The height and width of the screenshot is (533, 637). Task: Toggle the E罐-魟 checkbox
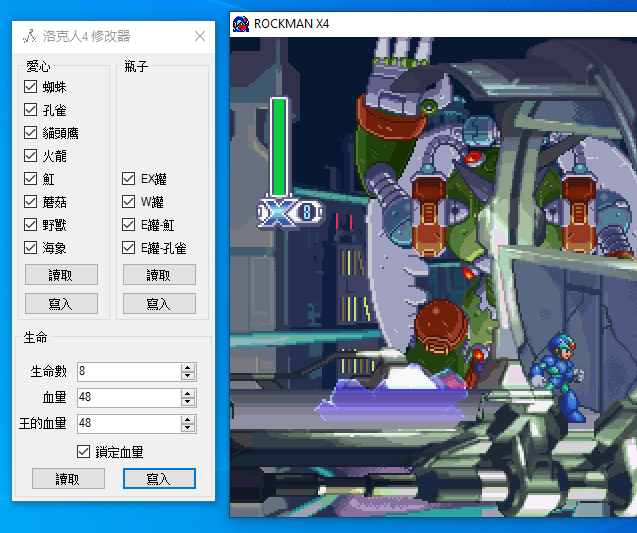128,225
